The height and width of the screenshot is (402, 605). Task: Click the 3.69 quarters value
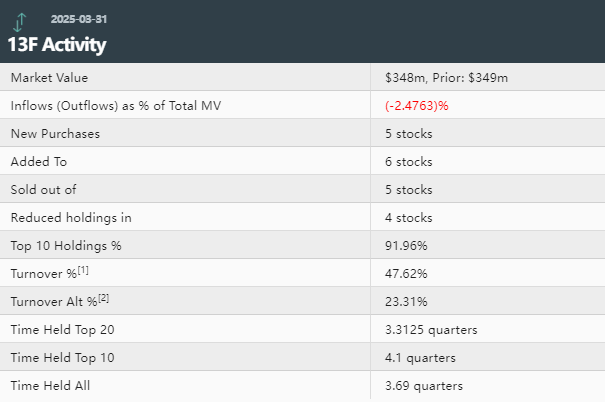423,385
